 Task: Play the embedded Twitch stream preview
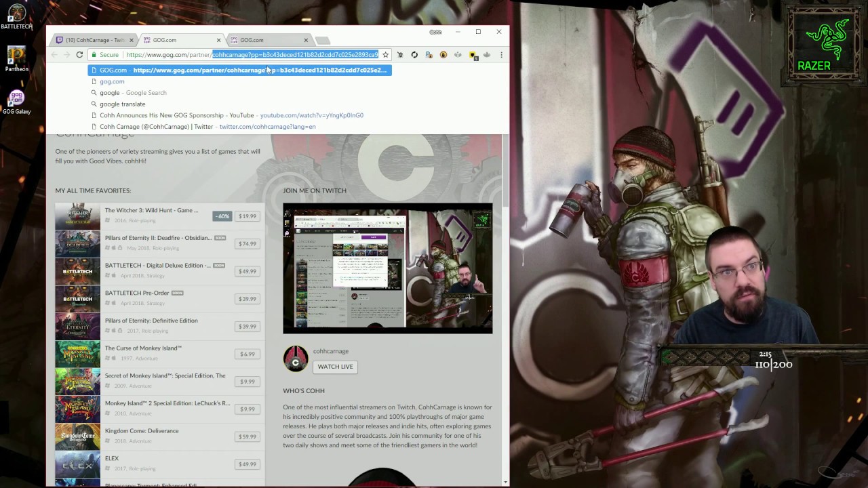click(x=388, y=268)
